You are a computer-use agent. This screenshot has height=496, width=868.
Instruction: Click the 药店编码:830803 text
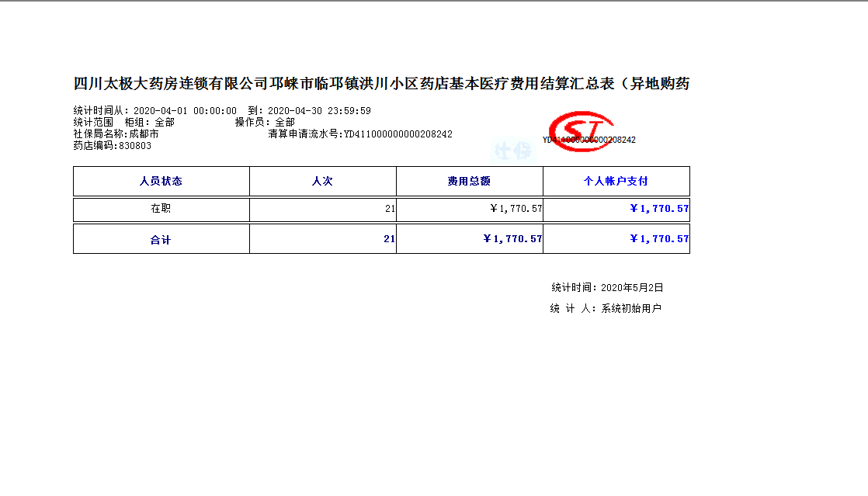tap(113, 146)
